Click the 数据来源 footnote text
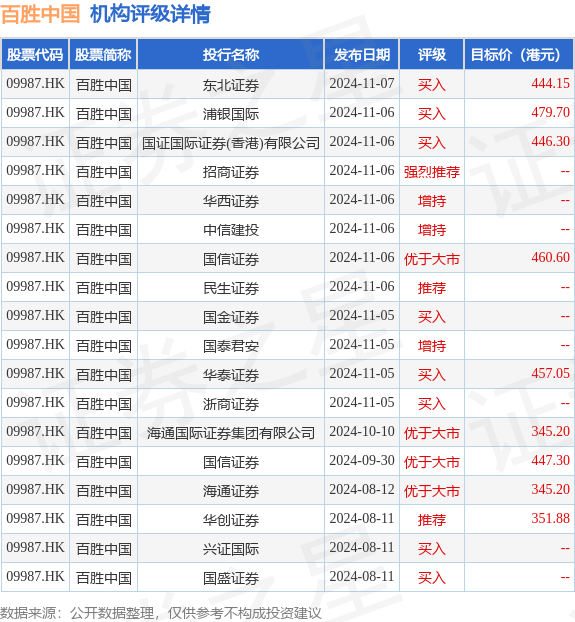 click(x=161, y=613)
